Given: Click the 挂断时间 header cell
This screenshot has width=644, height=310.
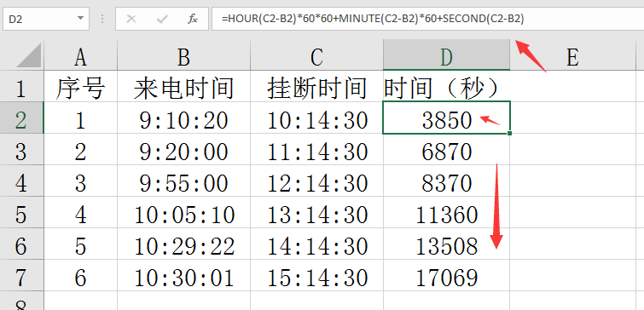Looking at the screenshot, I should [316, 86].
